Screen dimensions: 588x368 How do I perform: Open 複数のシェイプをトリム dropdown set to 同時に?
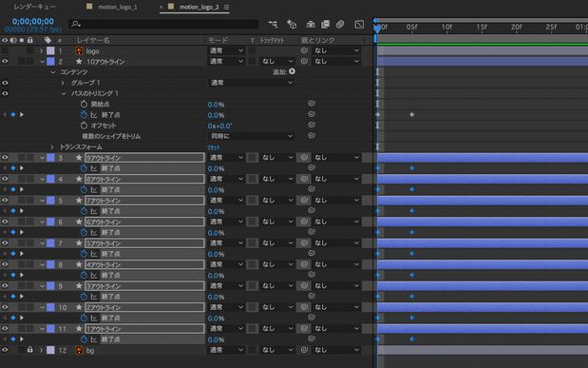coord(251,136)
